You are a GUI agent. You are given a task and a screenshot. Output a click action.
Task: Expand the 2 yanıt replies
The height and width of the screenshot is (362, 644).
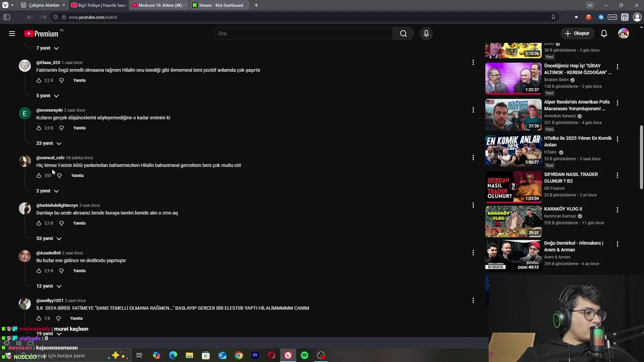pyautogui.click(x=47, y=191)
